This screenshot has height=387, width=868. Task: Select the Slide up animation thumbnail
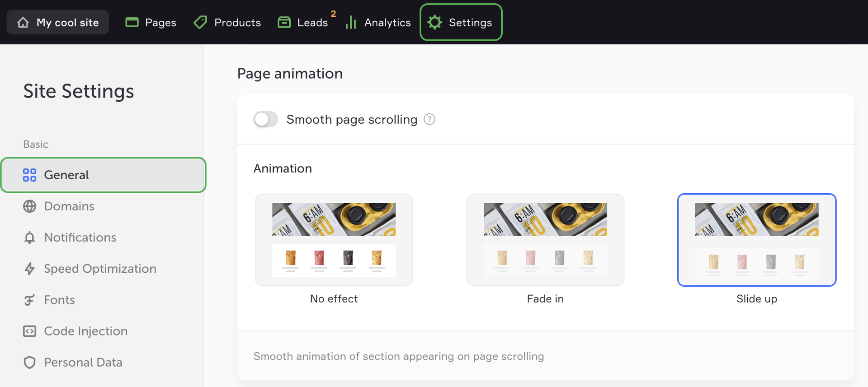(x=756, y=240)
